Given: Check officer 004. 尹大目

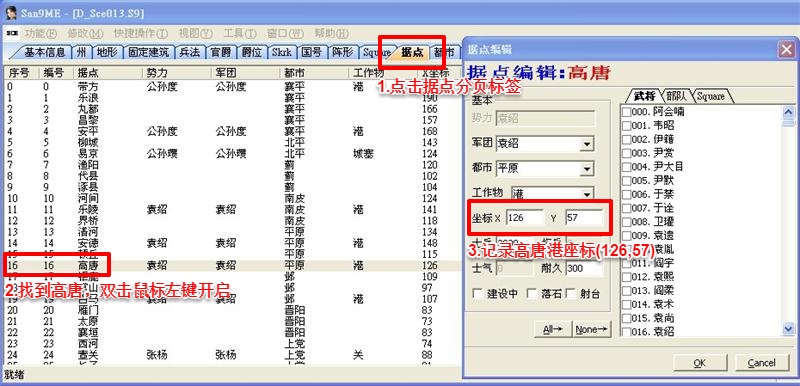Looking at the screenshot, I should [x=626, y=167].
